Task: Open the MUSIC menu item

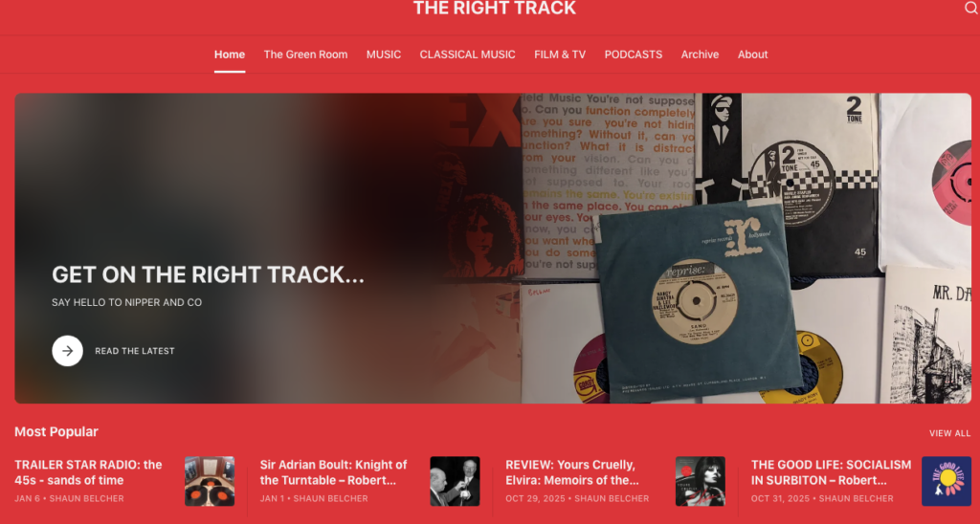Action: pyautogui.click(x=384, y=55)
